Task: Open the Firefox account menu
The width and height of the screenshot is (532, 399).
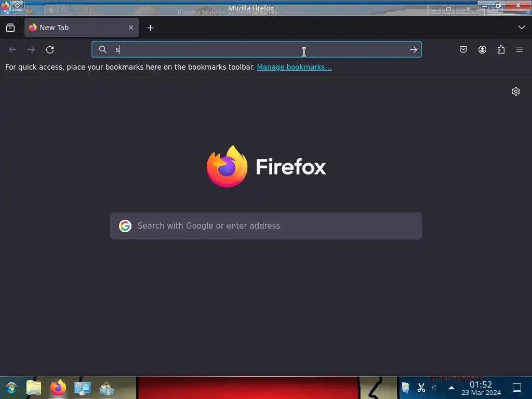Action: 482,49
